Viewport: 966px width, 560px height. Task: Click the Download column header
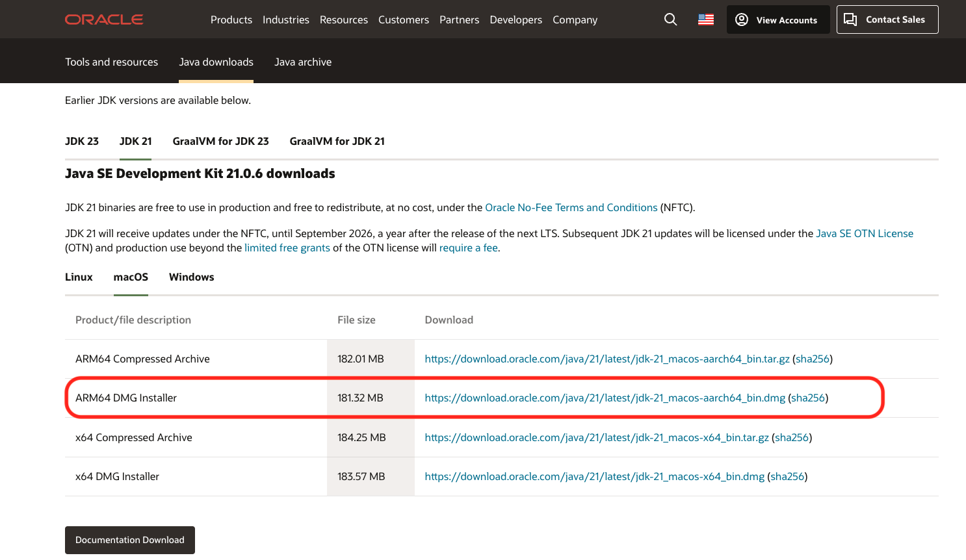449,320
